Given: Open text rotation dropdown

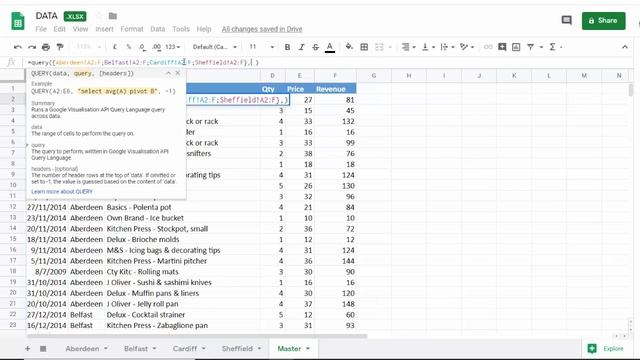Looking at the screenshot, I should 467,47.
